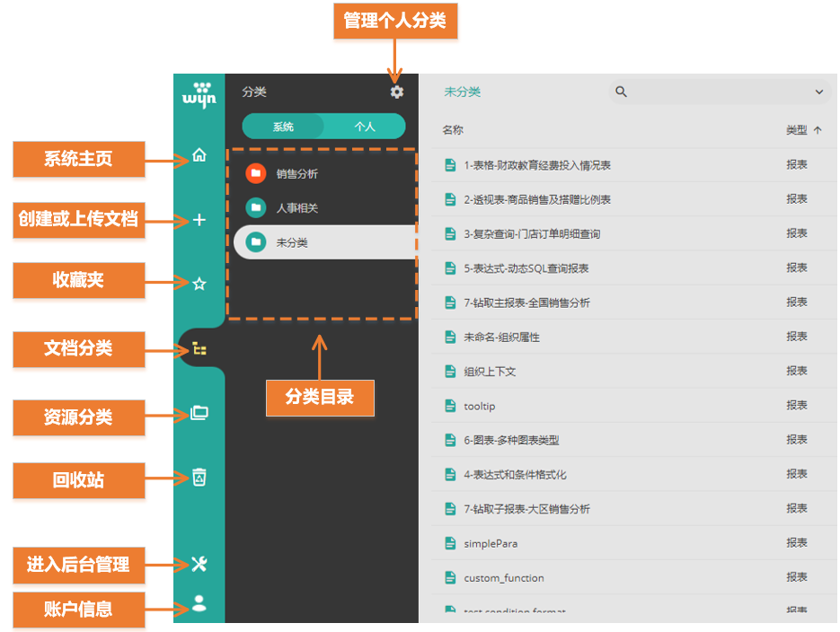
Task: Switch to the 个人 categories tab
Action: (x=365, y=127)
